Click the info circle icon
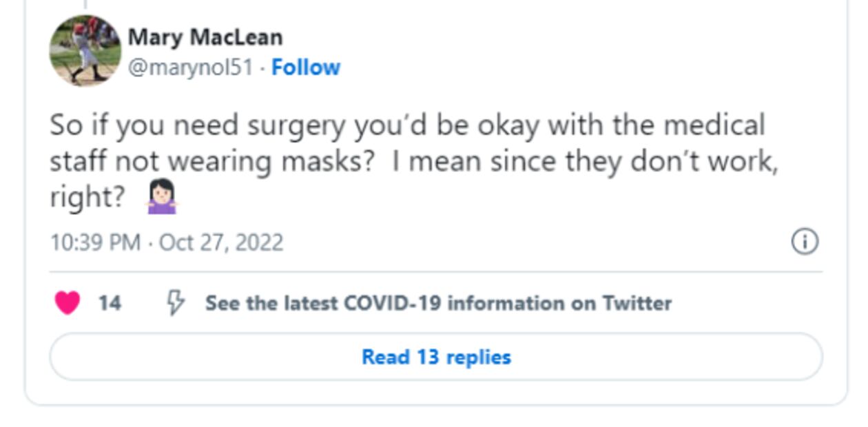Screen dimensions: 868x427 (805, 242)
